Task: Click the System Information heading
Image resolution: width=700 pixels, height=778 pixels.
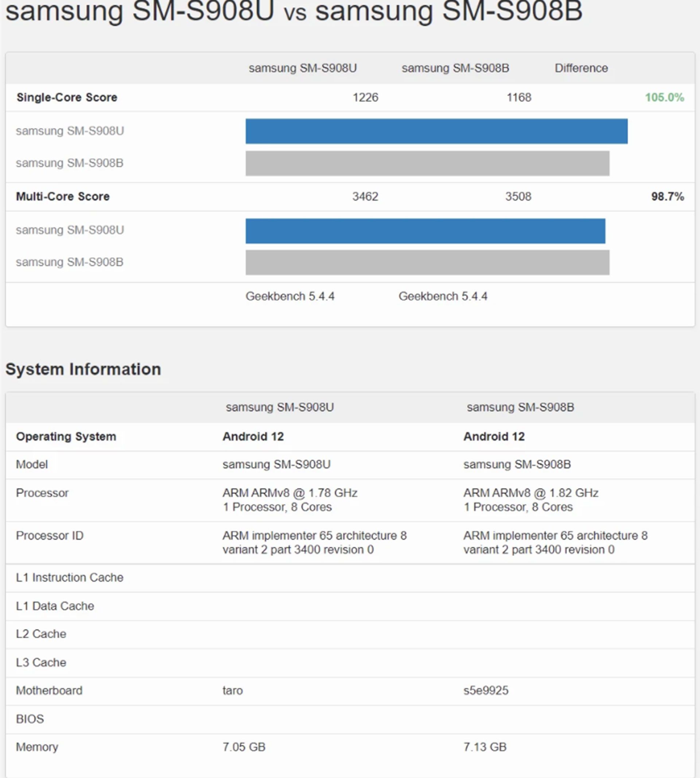Action: (x=83, y=369)
